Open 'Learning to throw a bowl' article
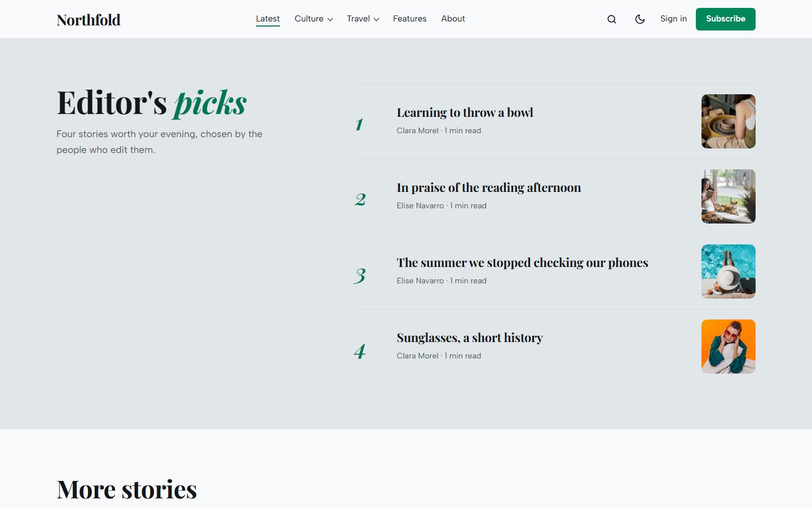The height and width of the screenshot is (508, 812). point(465,112)
